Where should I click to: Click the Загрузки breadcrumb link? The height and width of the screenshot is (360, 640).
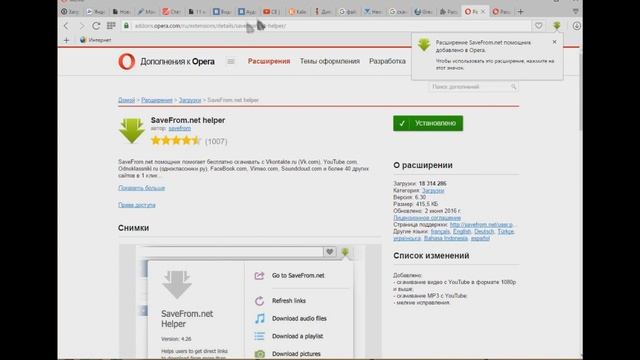tap(190, 100)
